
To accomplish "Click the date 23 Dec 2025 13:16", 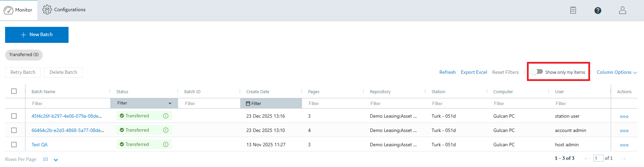I will [265, 116].
